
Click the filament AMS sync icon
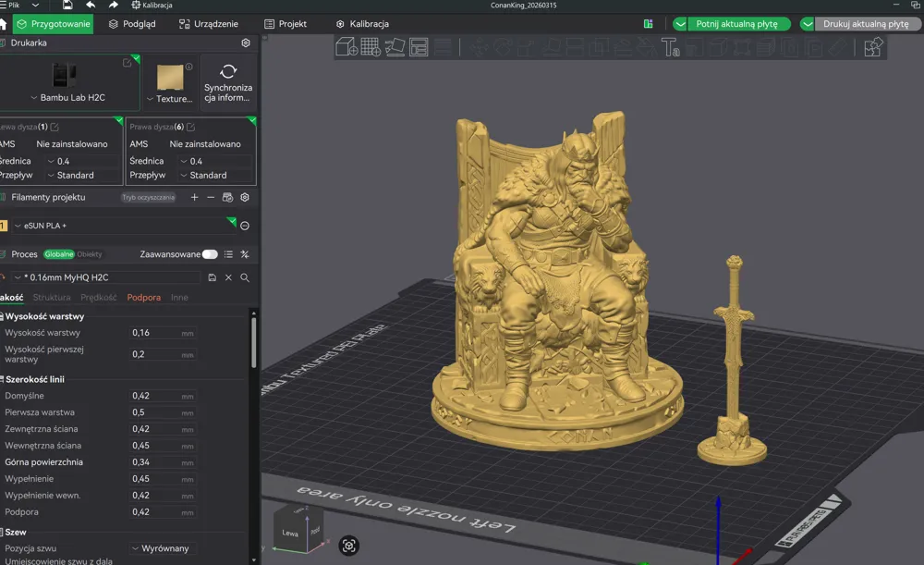pos(227,198)
